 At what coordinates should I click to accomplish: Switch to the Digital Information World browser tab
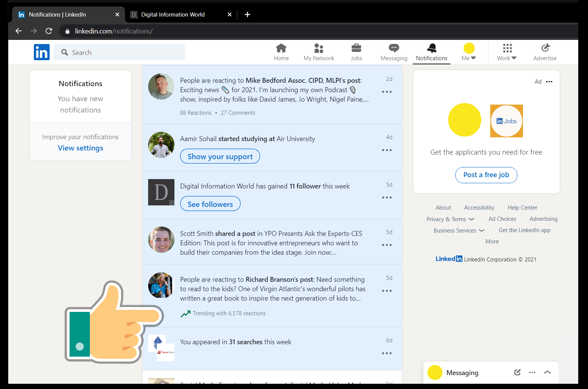point(173,14)
